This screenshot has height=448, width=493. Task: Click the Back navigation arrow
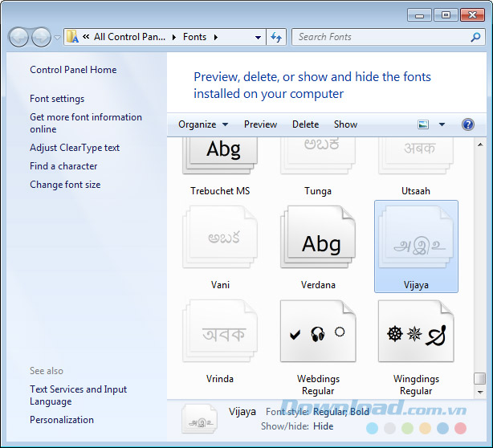pyautogui.click(x=18, y=37)
